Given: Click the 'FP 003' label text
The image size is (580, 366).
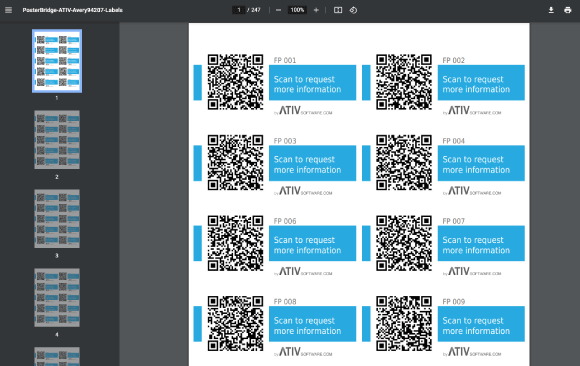Looking at the screenshot, I should click(285, 141).
